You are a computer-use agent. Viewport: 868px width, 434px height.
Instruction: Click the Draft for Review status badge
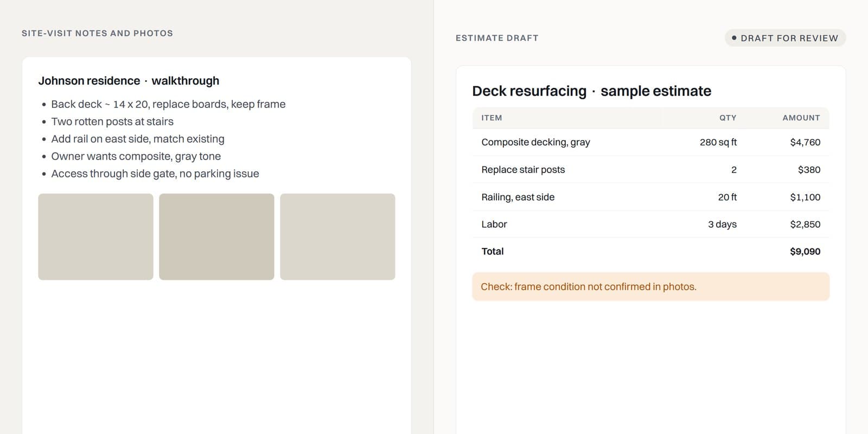[x=785, y=38]
